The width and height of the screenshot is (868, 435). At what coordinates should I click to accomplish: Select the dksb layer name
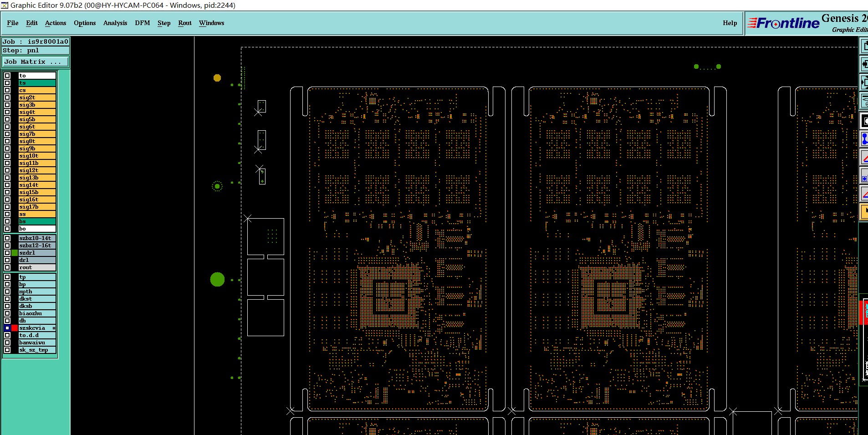(37, 306)
